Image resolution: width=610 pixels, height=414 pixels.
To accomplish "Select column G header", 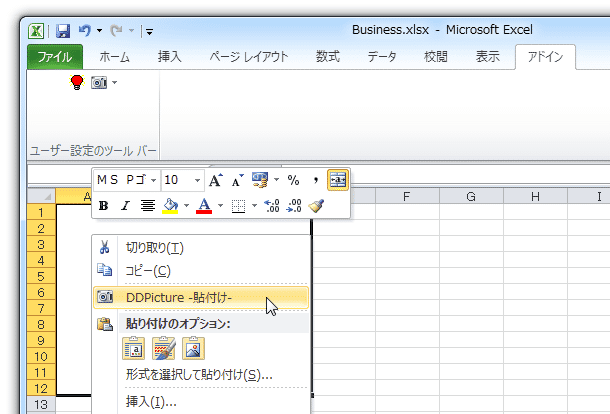I will click(471, 196).
